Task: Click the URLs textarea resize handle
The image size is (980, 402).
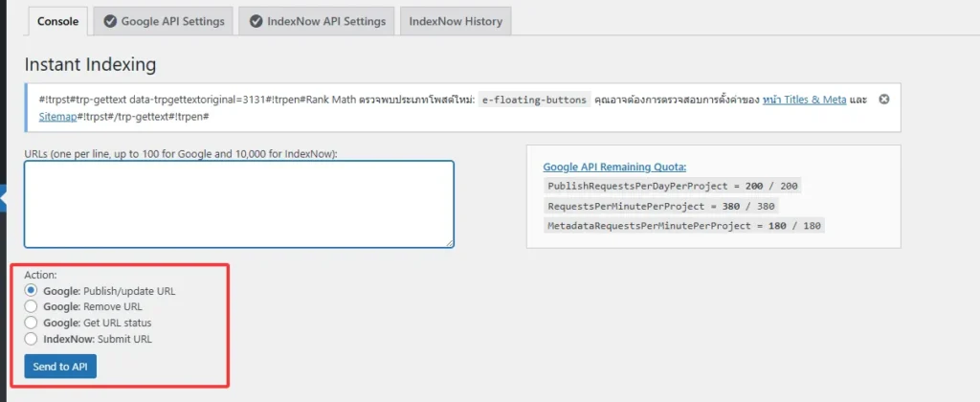Action: (448, 242)
